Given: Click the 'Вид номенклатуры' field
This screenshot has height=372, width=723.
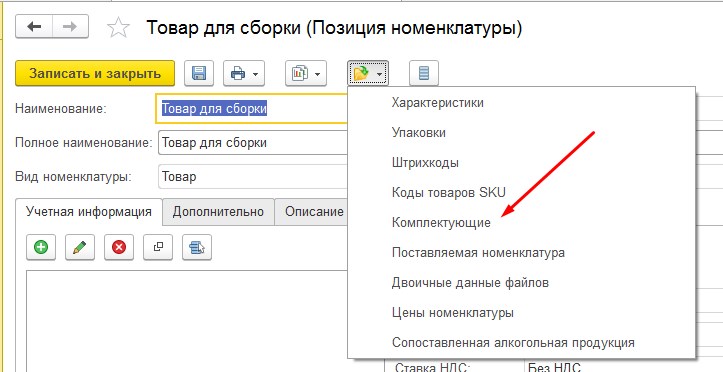Looking at the screenshot, I should (x=253, y=177).
